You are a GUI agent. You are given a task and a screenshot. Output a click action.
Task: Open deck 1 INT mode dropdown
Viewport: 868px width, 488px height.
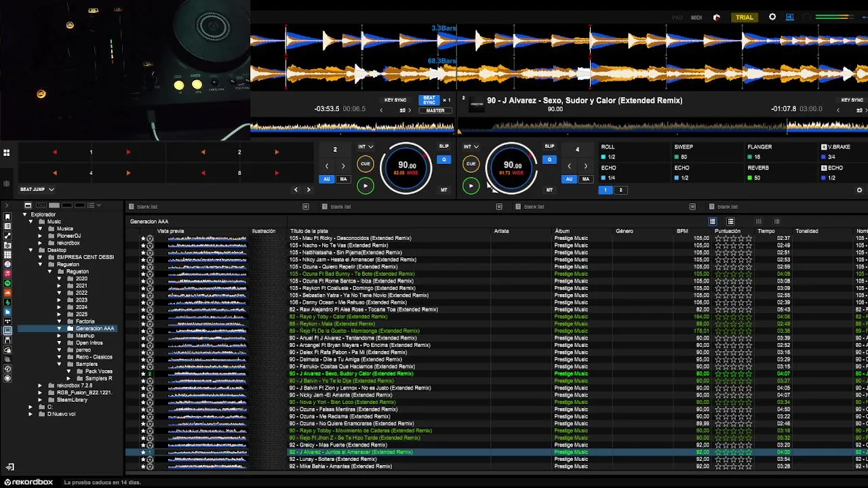(366, 146)
